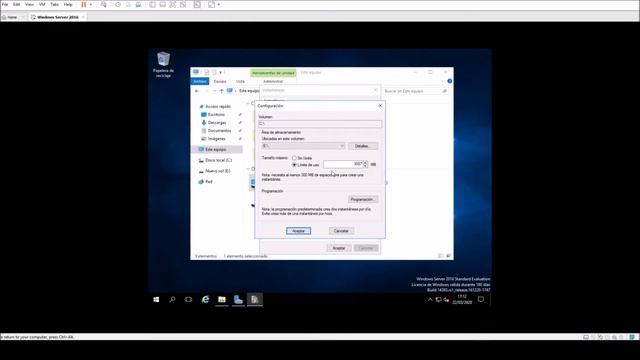
Task: Select the 'Límite de uso' radio button
Action: pyautogui.click(x=294, y=165)
